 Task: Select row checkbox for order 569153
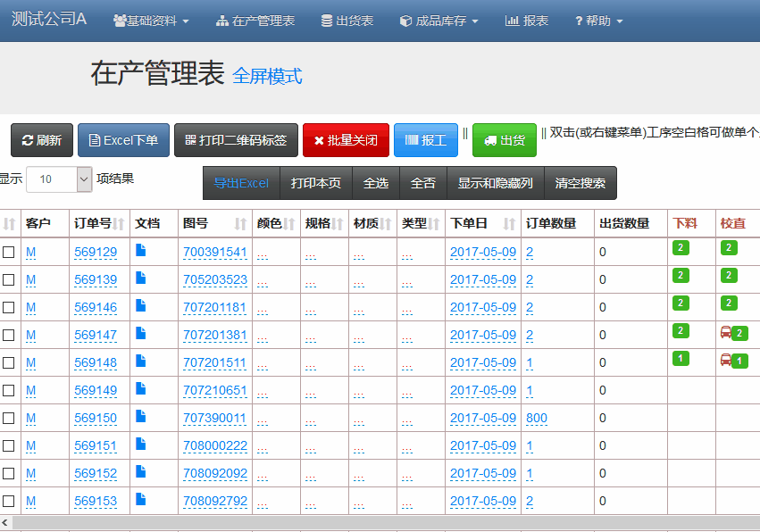(x=9, y=502)
